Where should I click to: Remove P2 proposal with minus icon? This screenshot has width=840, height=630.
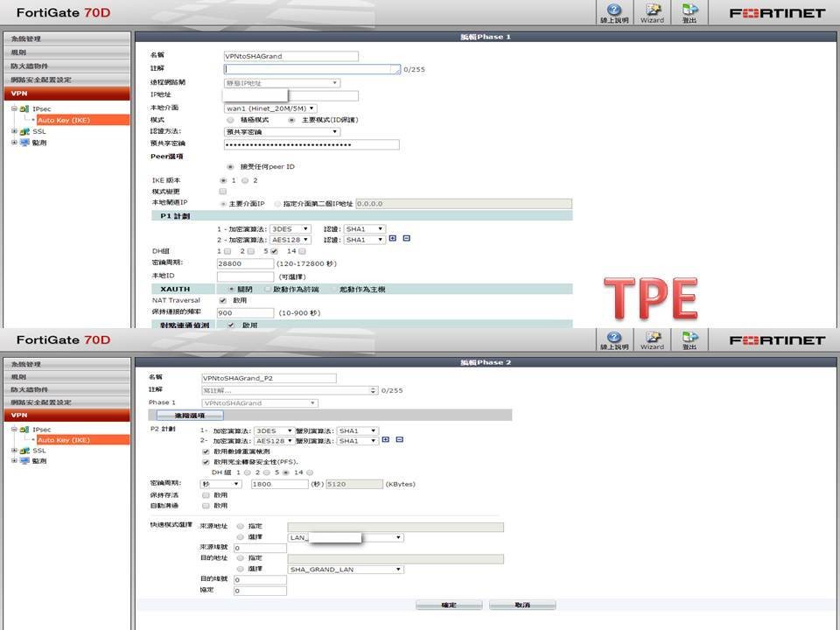coord(400,440)
